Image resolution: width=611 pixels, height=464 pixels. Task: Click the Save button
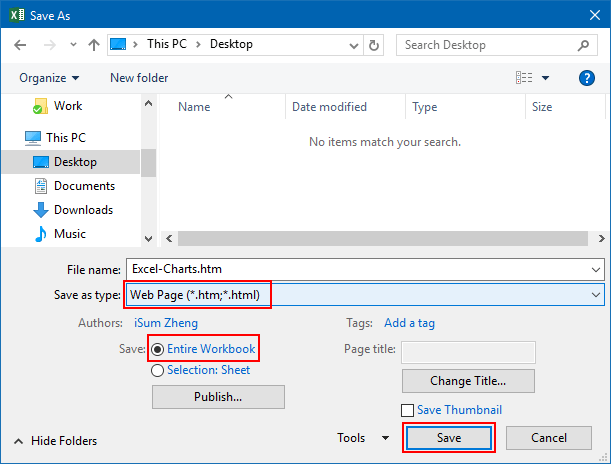(x=449, y=438)
